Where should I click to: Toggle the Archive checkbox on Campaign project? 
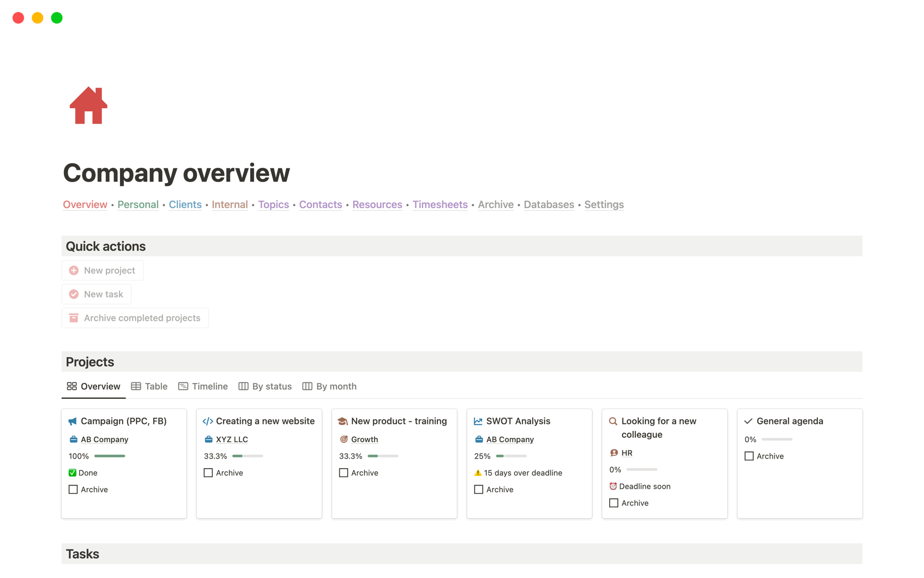point(74,489)
